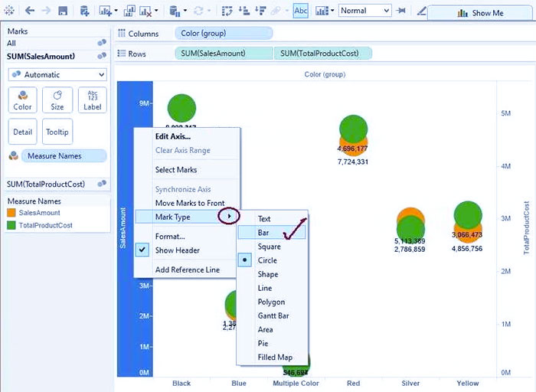536x392 pixels.
Task: Select Text mark type
Action: (x=272, y=219)
